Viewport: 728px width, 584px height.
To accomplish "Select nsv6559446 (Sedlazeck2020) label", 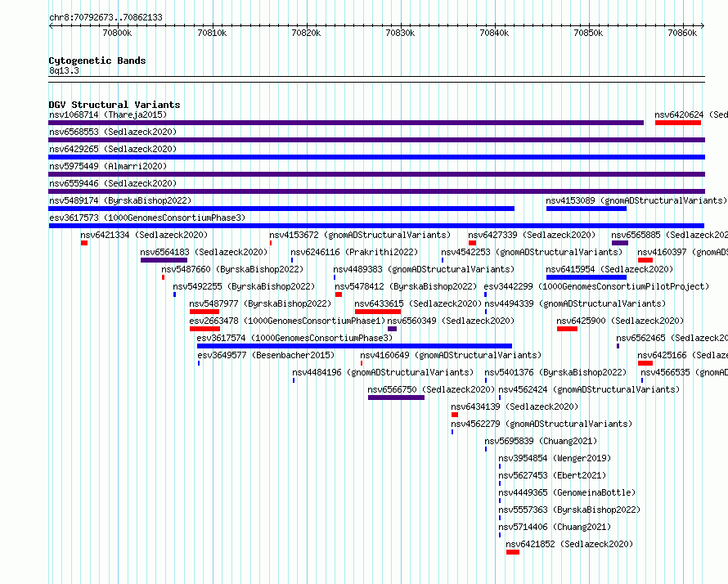I will click(x=113, y=183).
